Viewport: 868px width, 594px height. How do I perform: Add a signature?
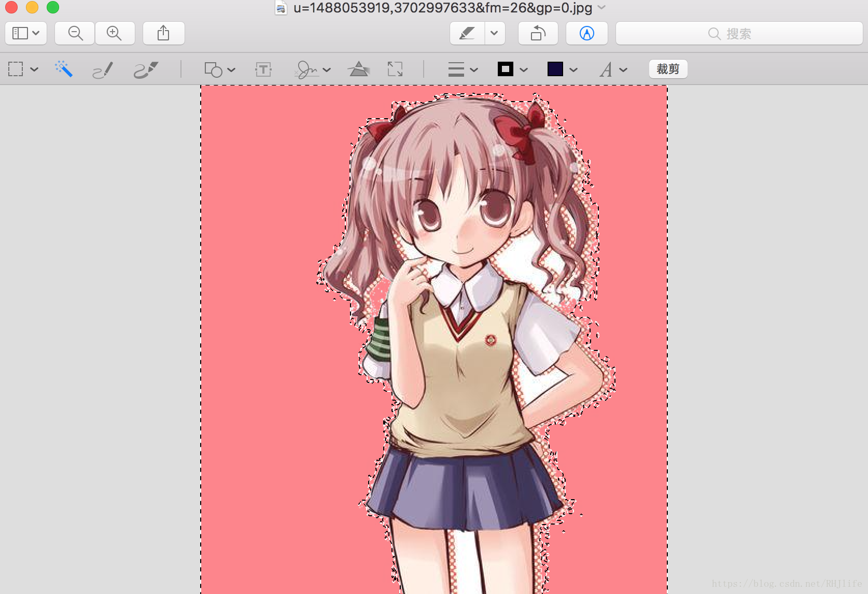[x=306, y=69]
